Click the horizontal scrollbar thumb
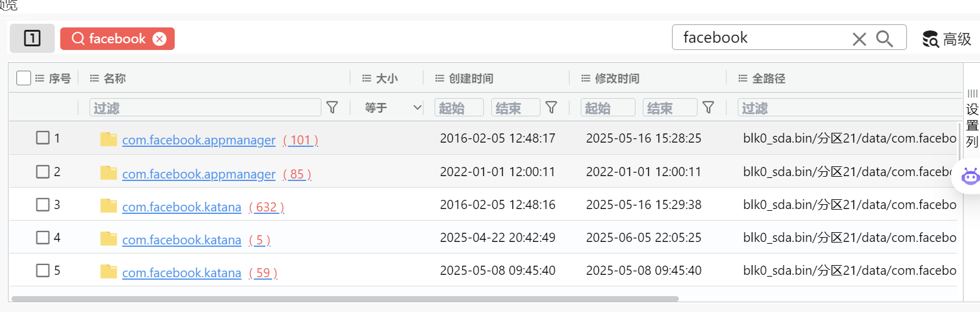 [x=345, y=299]
